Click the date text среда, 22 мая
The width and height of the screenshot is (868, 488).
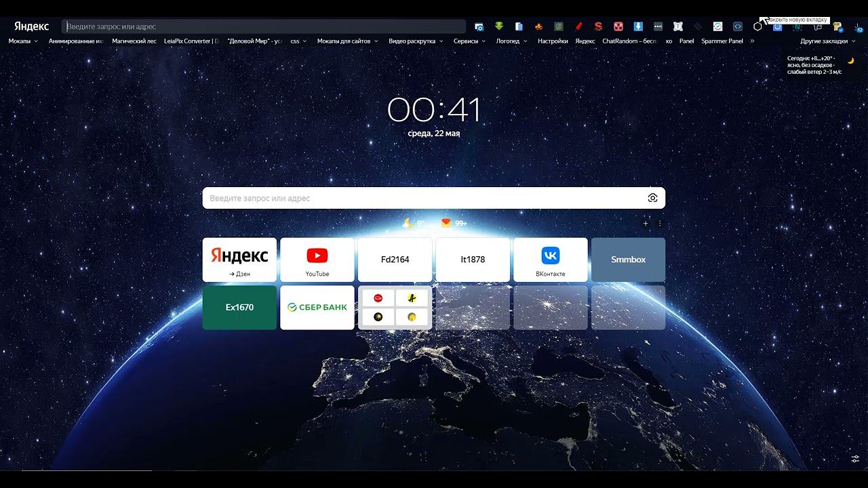click(x=434, y=134)
